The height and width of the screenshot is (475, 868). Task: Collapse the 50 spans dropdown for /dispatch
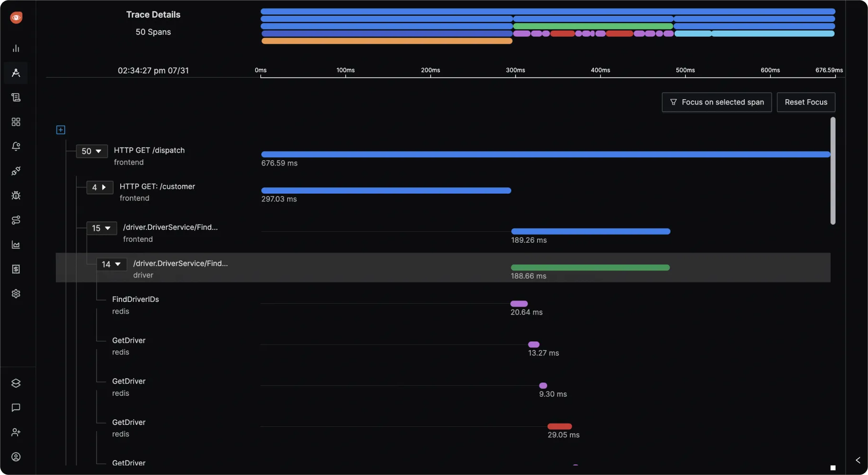coord(92,151)
